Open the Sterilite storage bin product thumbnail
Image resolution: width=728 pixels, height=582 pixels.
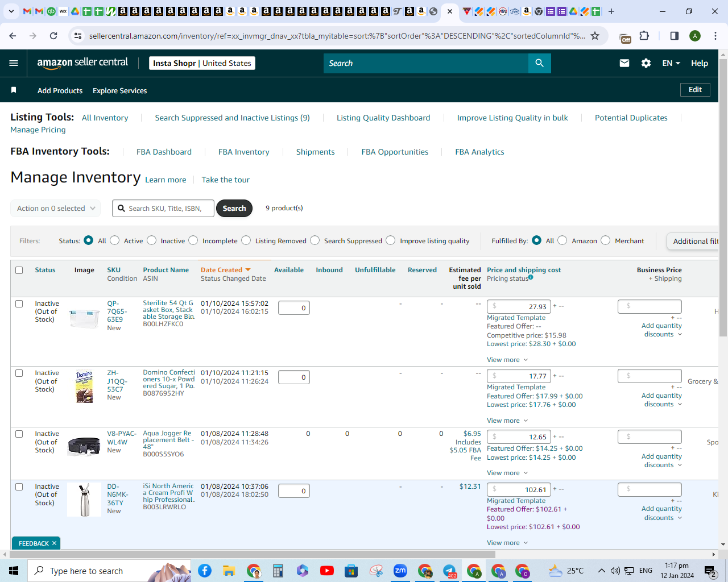84,318
